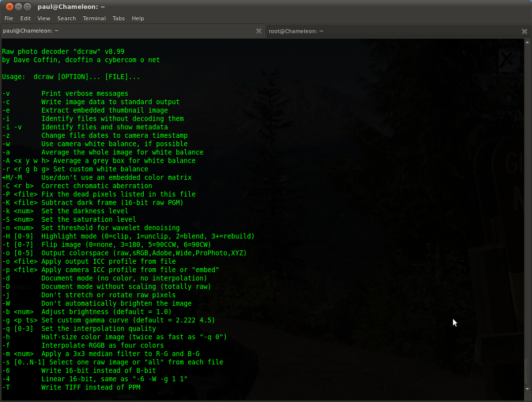
Task: Open the Help menu
Action: click(138, 18)
